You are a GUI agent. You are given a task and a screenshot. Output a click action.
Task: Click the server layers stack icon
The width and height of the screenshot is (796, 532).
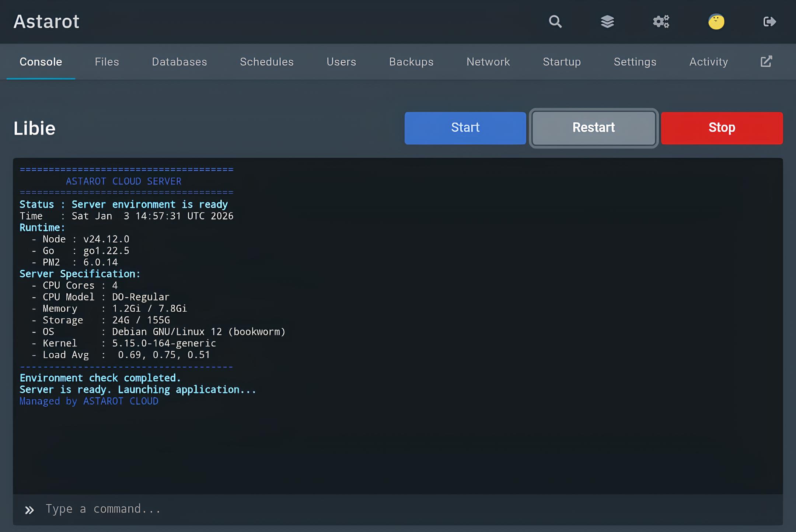tap(607, 22)
